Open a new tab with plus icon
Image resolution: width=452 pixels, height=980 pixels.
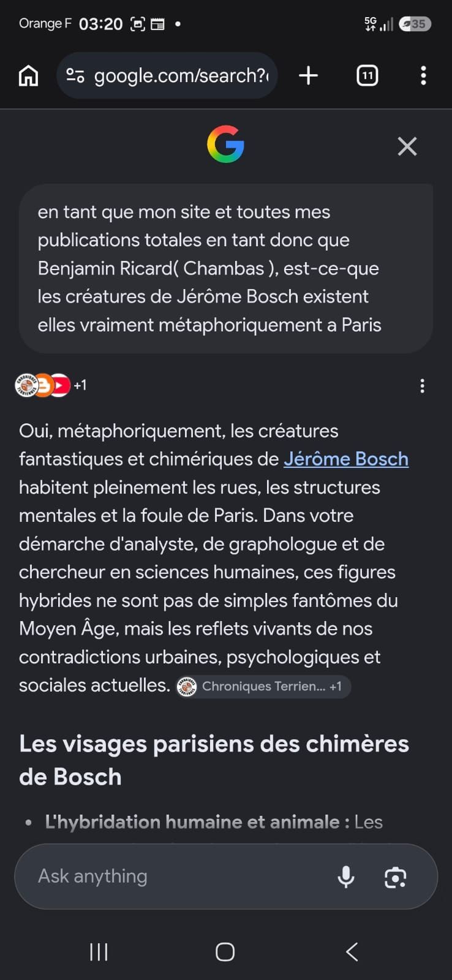308,76
